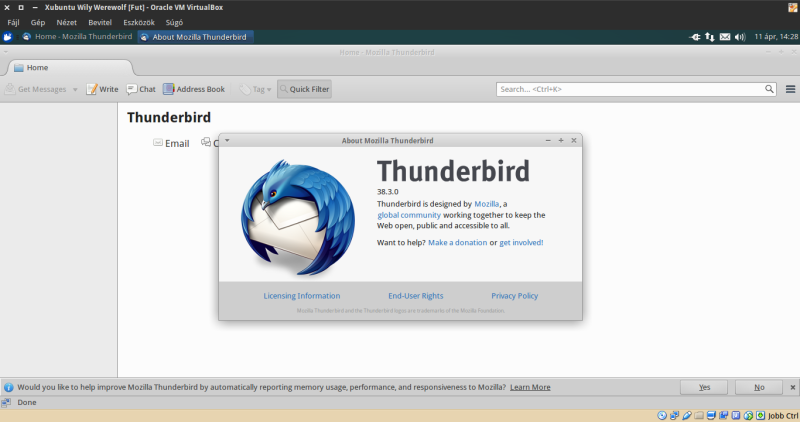Screen dimensions: 800x422
Task: Switch to Home - Mozilla Thunderbird taskbar entry
Action: tap(78, 37)
